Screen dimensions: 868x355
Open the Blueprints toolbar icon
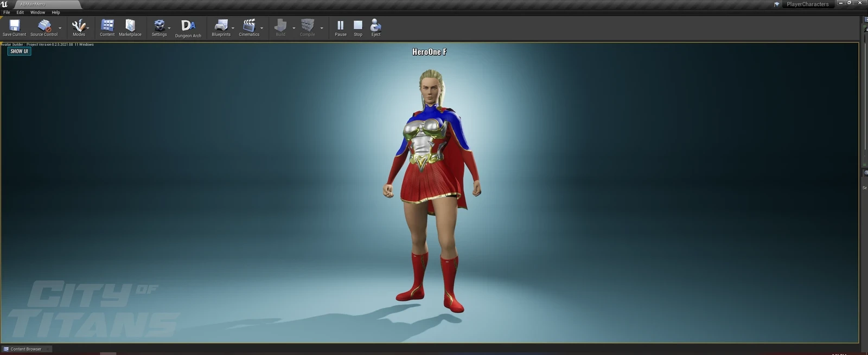[221, 28]
